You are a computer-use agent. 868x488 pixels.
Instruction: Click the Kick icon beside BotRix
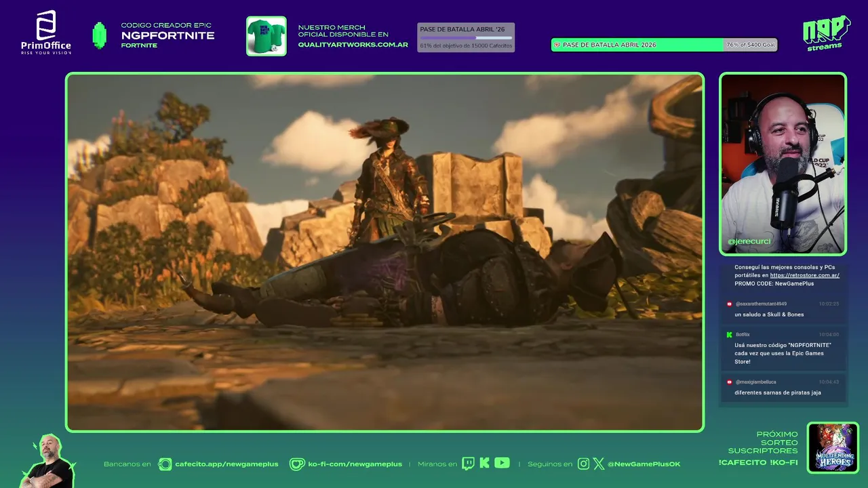(x=730, y=334)
